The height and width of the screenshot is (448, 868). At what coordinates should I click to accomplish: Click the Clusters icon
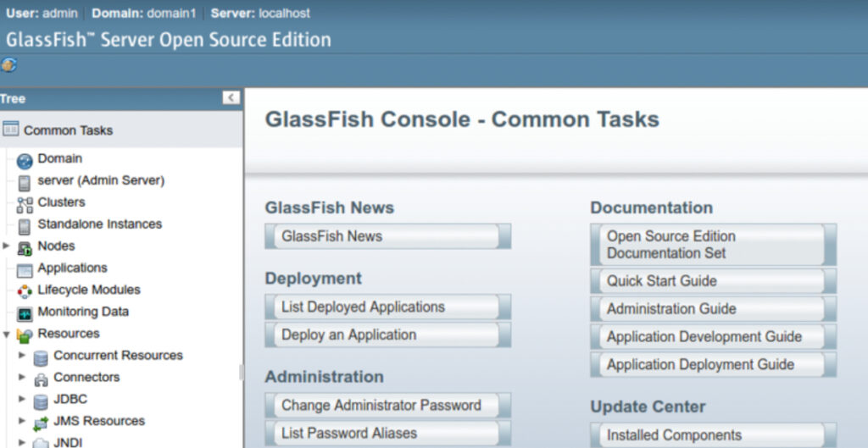pyautogui.click(x=25, y=205)
